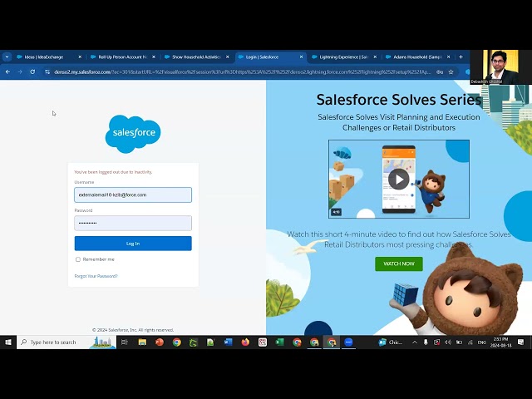Click the WATCH NOW button
This screenshot has width=532, height=399.
399,264
